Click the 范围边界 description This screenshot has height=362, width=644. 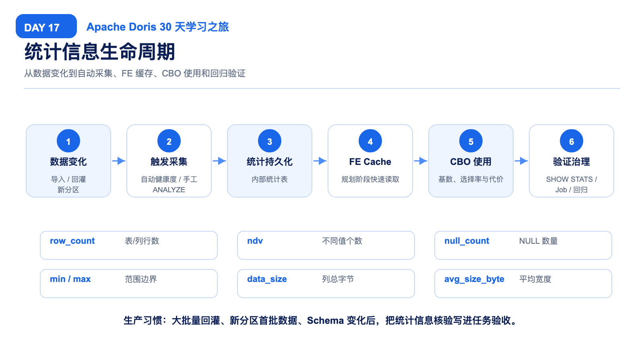pos(141,279)
